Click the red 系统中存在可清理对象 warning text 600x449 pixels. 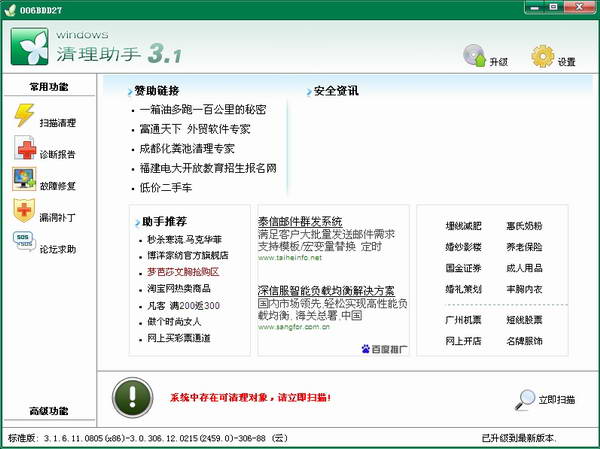point(250,398)
